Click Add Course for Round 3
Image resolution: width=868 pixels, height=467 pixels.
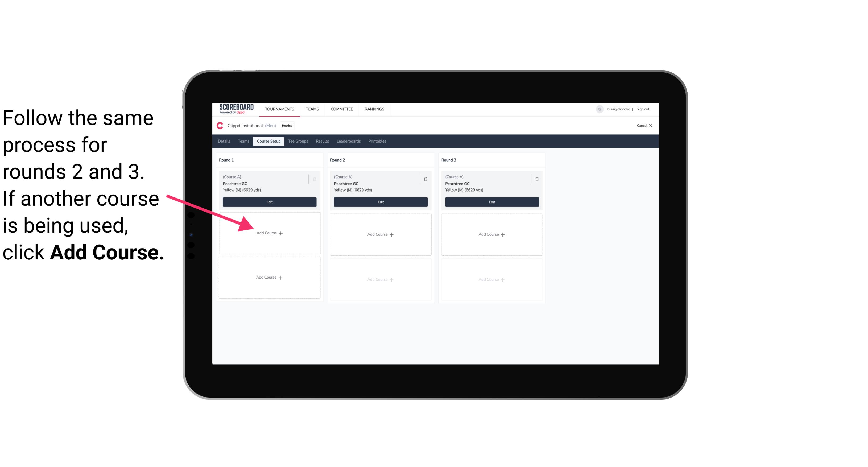[491, 234]
